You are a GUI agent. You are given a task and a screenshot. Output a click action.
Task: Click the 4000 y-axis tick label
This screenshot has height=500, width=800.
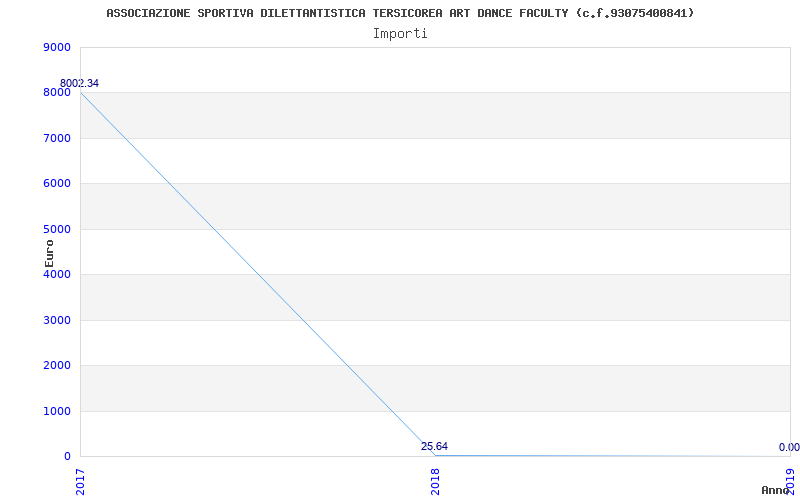point(57,274)
